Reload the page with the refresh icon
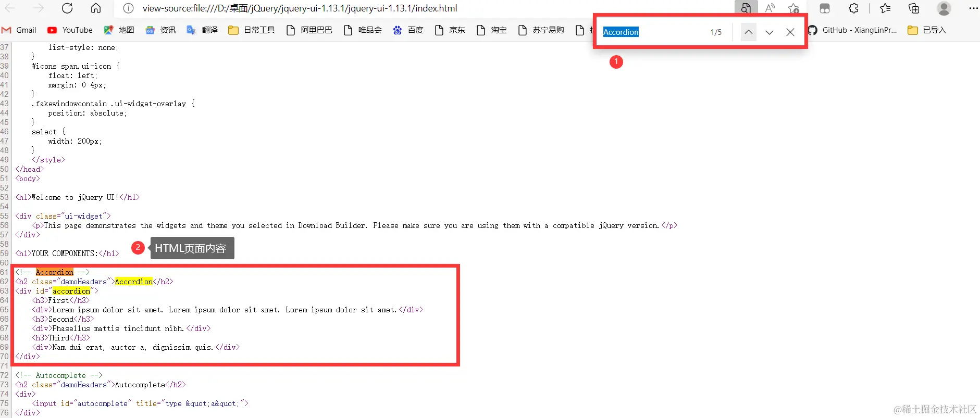 [67, 8]
